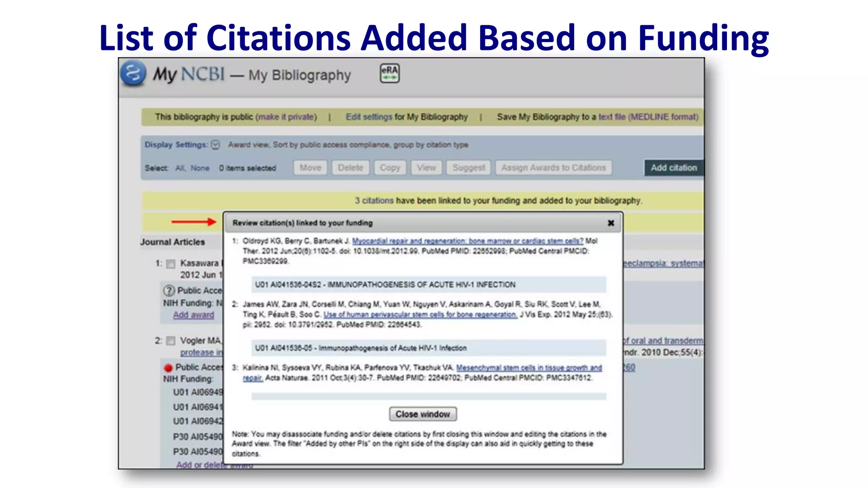Expand the Display Settings dropdown
This screenshot has height=488, width=868.
(x=215, y=145)
